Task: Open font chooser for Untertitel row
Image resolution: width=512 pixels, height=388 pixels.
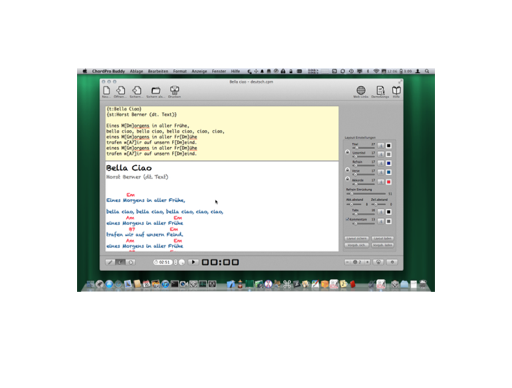Action: (381, 154)
